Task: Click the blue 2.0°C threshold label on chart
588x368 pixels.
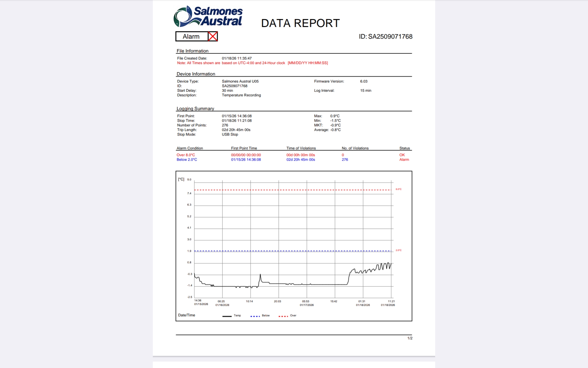Action: pyautogui.click(x=398, y=250)
